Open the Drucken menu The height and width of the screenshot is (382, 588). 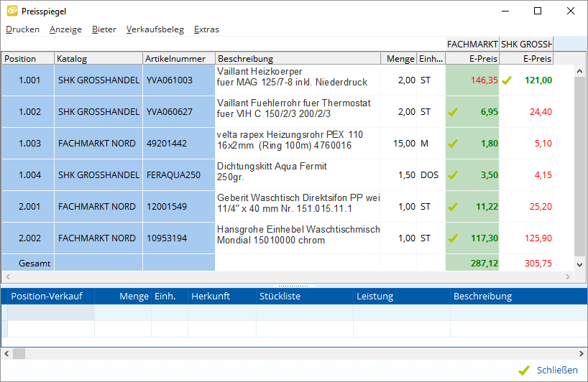22,29
